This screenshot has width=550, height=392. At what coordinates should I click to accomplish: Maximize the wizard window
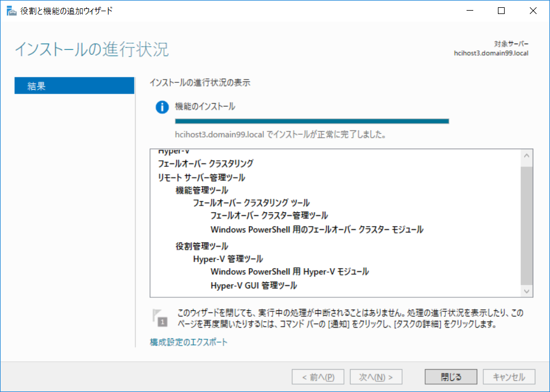click(x=501, y=11)
